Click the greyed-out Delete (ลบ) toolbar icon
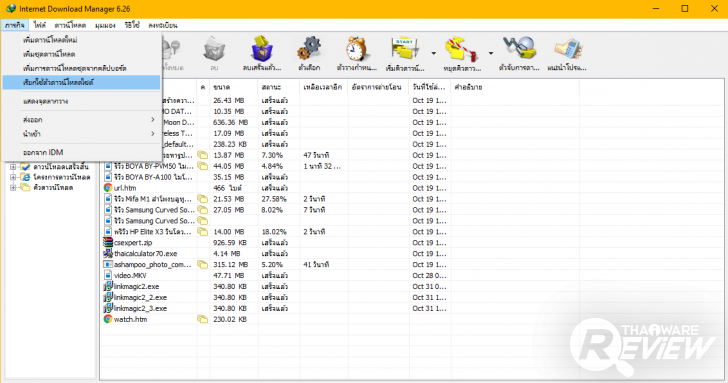The height and width of the screenshot is (383, 728). [214, 50]
